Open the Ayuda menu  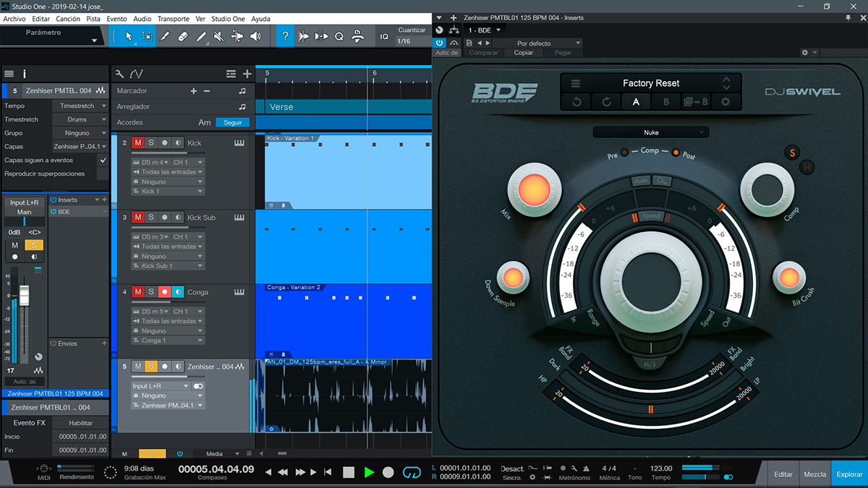[x=260, y=19]
